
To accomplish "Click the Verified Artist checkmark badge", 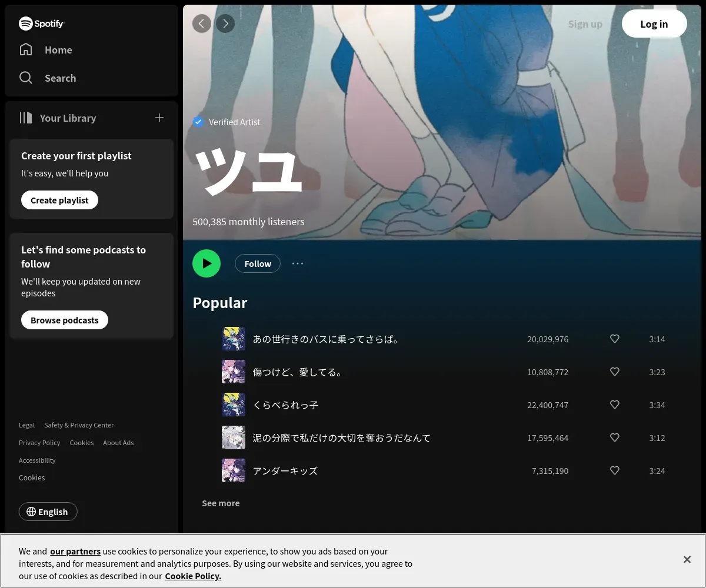I will pyautogui.click(x=198, y=122).
